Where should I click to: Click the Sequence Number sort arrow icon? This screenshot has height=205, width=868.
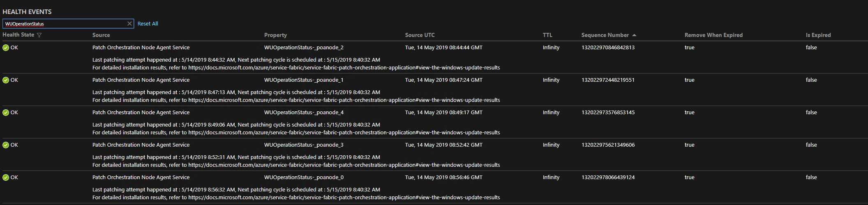click(634, 35)
